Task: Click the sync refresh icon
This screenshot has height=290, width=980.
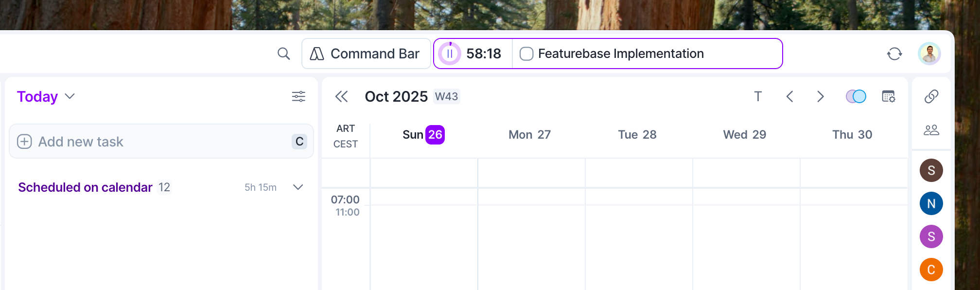Action: (x=894, y=54)
